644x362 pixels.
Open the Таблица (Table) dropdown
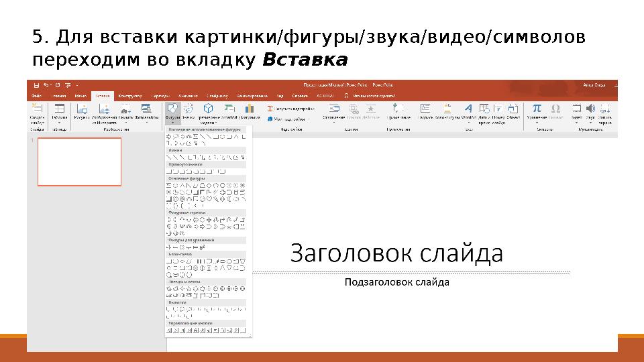click(60, 123)
